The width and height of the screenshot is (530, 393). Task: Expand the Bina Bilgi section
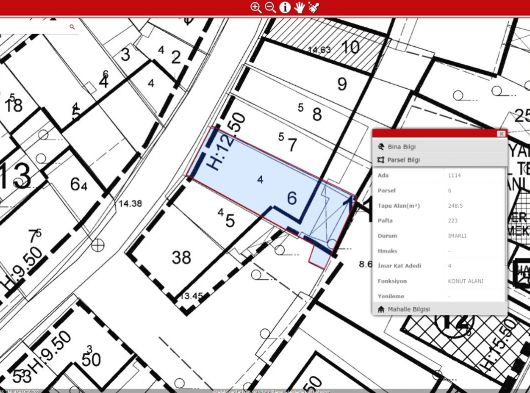(439, 147)
